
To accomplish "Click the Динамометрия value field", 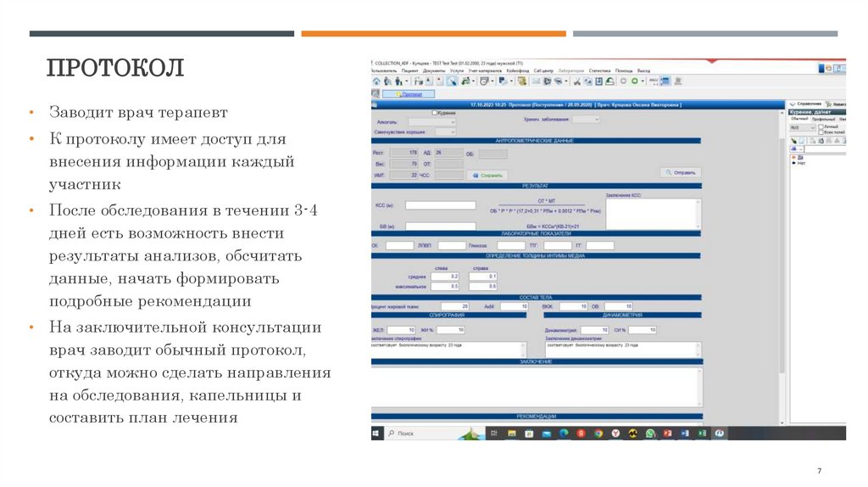I will pos(594,330).
